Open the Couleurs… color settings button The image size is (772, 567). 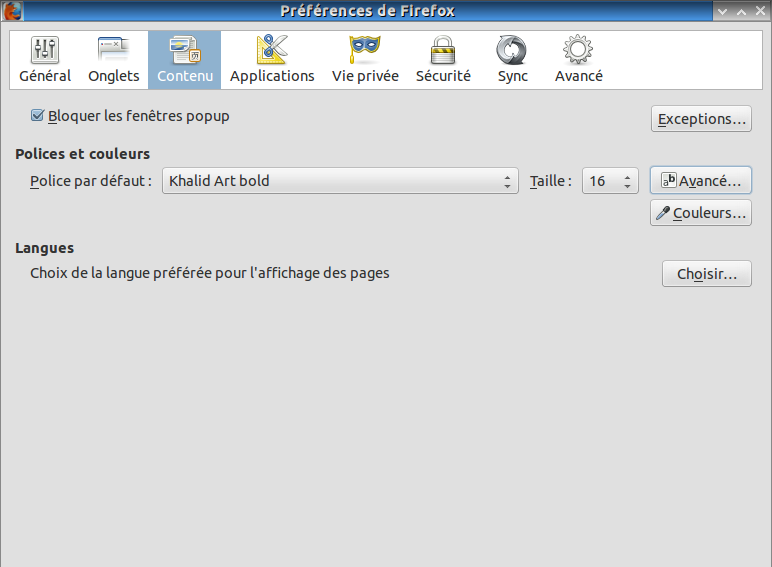[701, 213]
